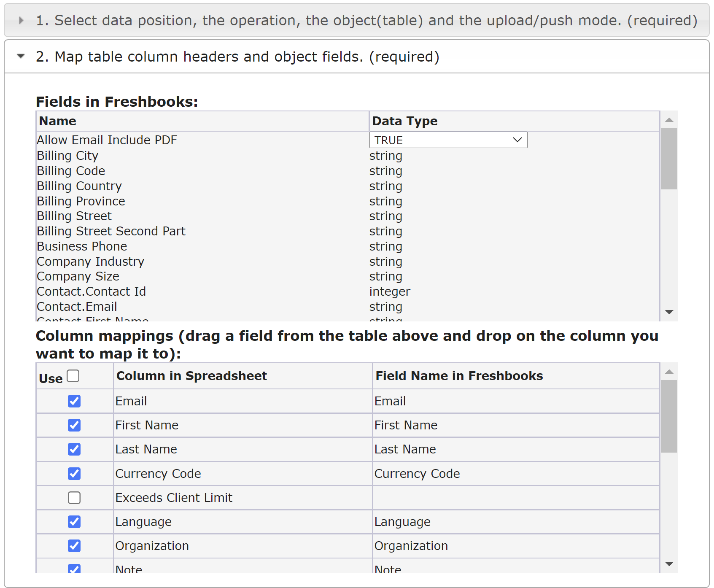Uncheck the Currency Code row checkbox
The image size is (714, 588).
(x=74, y=474)
